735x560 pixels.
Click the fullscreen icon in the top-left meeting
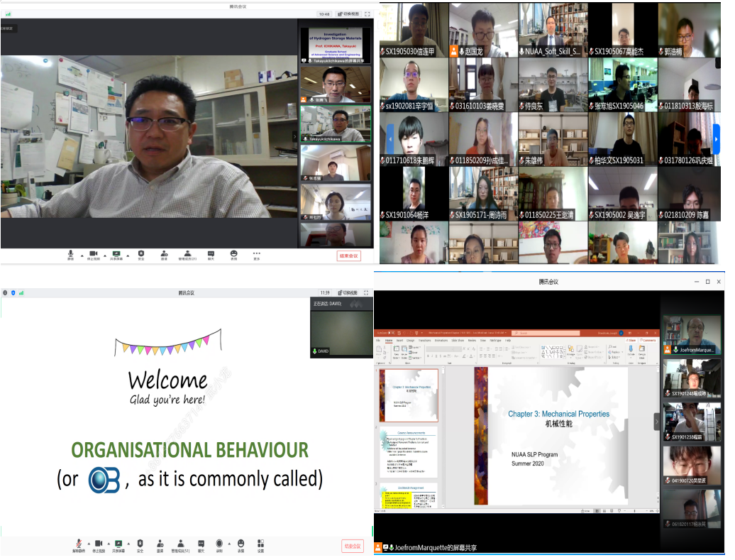[x=367, y=14]
